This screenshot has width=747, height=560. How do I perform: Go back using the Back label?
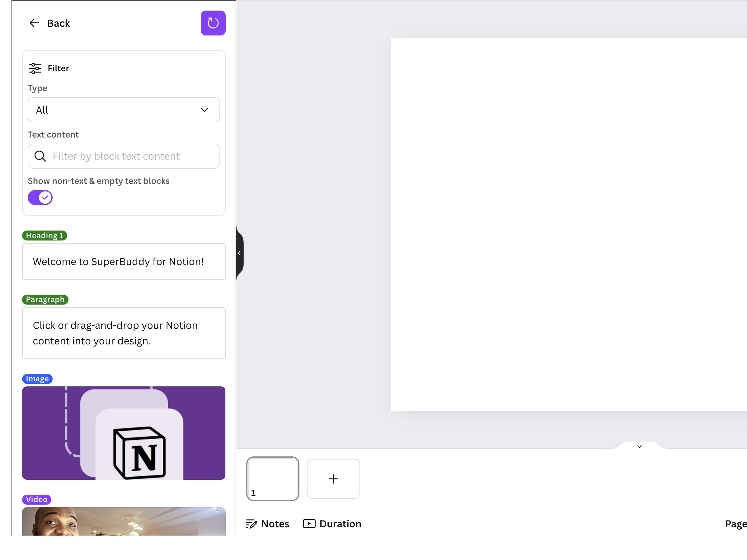coord(59,23)
